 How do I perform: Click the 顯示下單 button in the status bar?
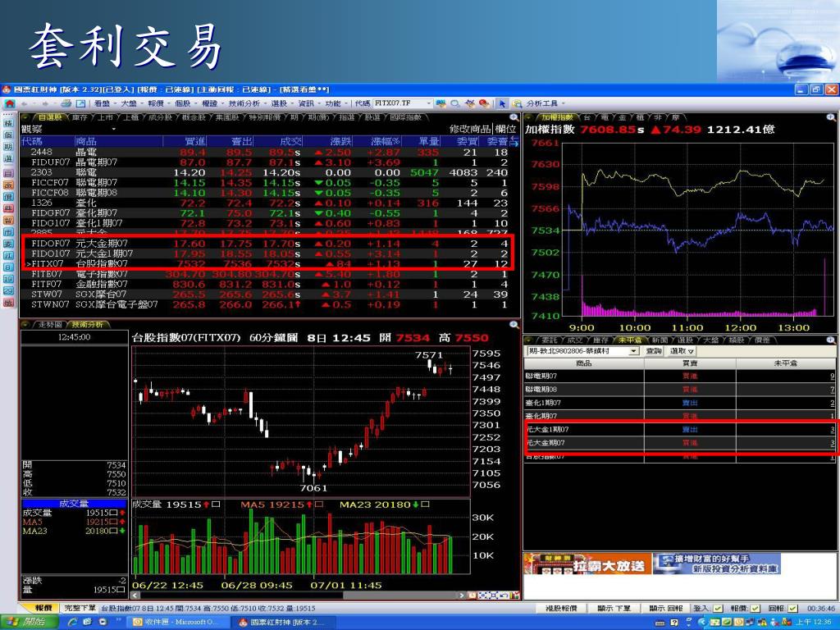[x=614, y=609]
